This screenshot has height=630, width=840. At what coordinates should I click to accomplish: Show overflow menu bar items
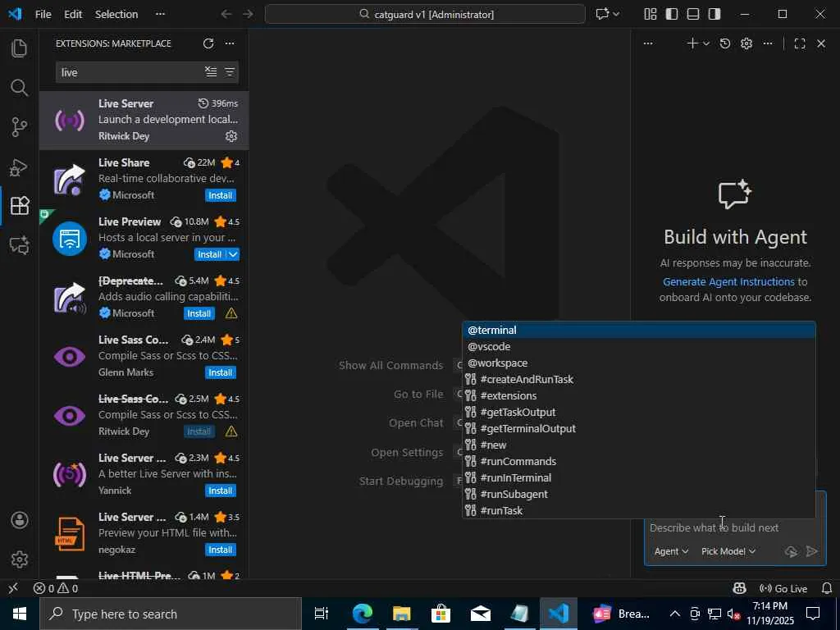(x=160, y=14)
